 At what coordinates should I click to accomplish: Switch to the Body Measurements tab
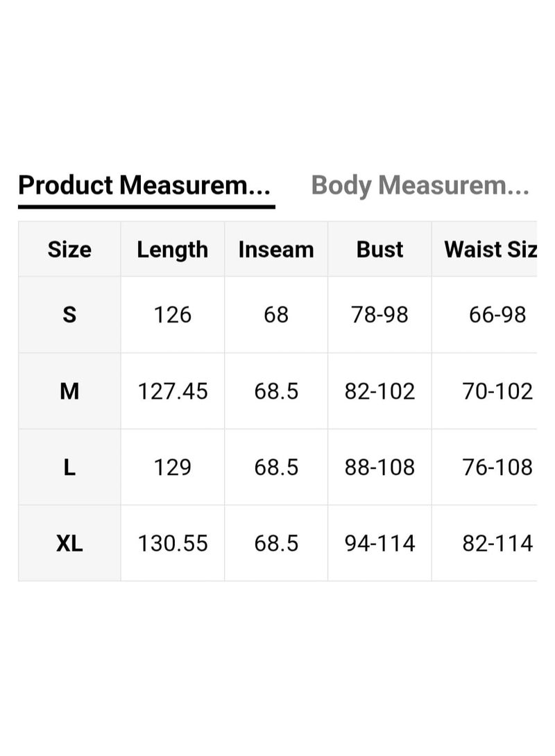(x=420, y=186)
